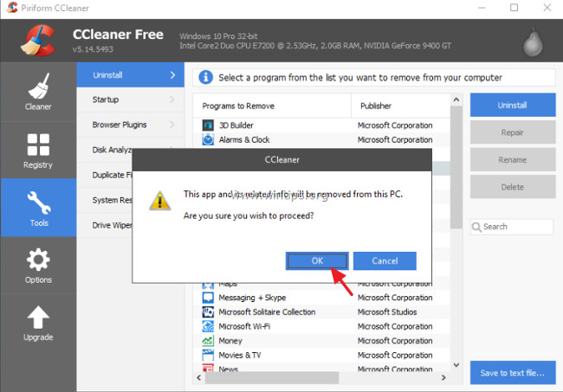Switch to the Startup tools tab

(x=130, y=100)
